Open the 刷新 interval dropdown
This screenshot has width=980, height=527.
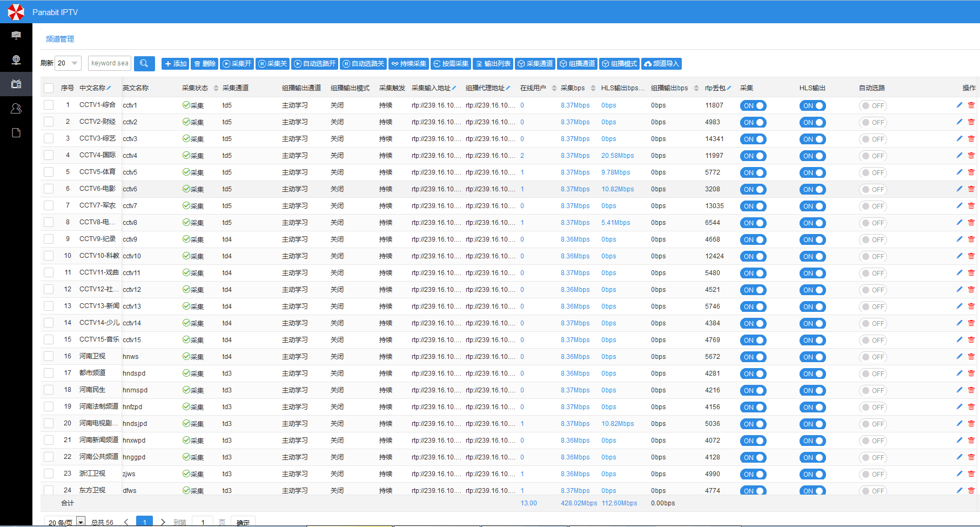68,63
